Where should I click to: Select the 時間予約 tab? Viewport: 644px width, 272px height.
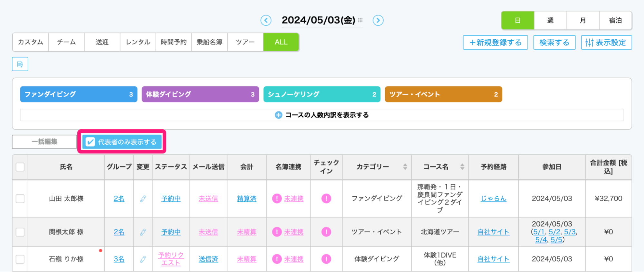174,42
